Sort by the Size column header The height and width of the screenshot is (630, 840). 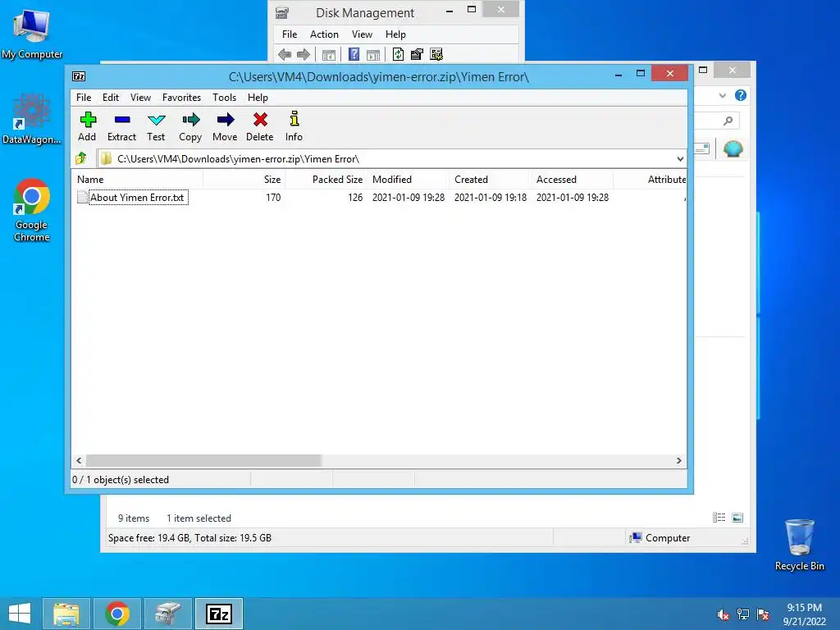tap(244, 180)
